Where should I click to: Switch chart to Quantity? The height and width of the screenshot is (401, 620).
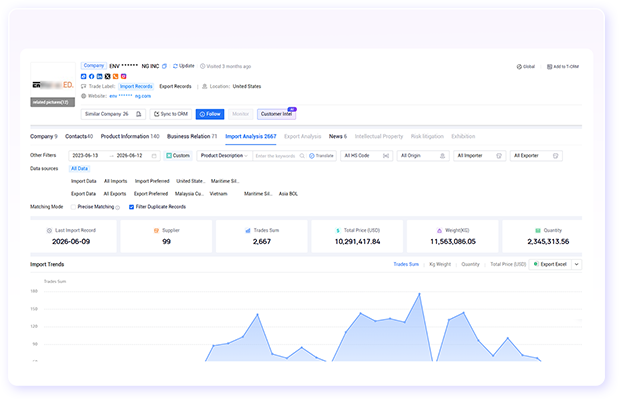470,264
